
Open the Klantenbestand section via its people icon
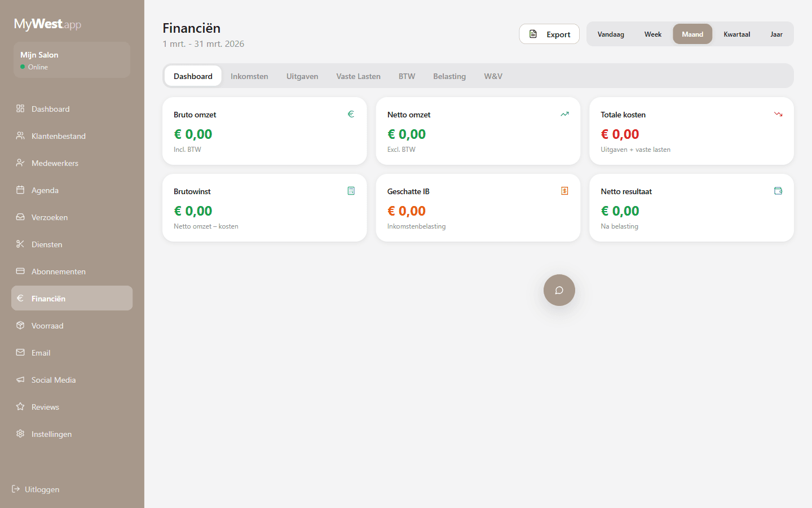click(20, 135)
